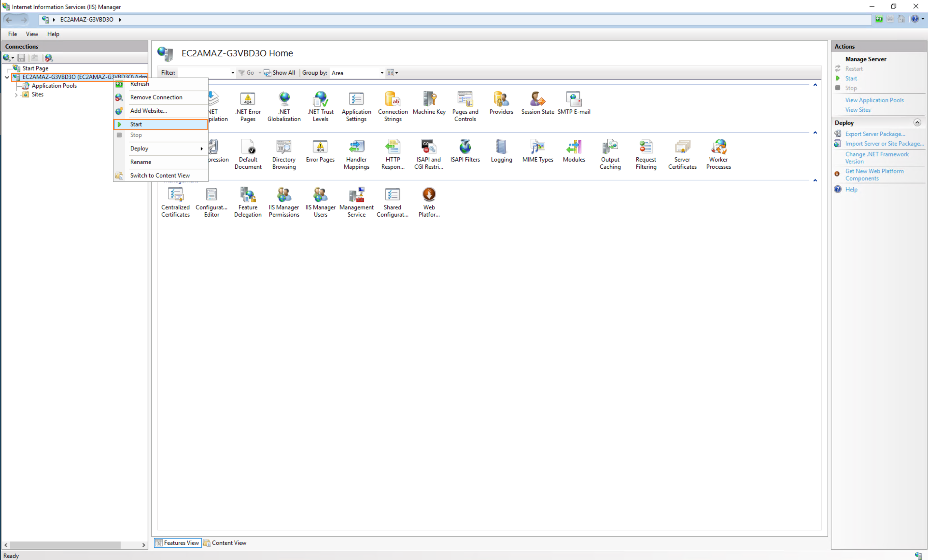Open the Session State feature
The height and width of the screenshot is (560, 928).
538,103
